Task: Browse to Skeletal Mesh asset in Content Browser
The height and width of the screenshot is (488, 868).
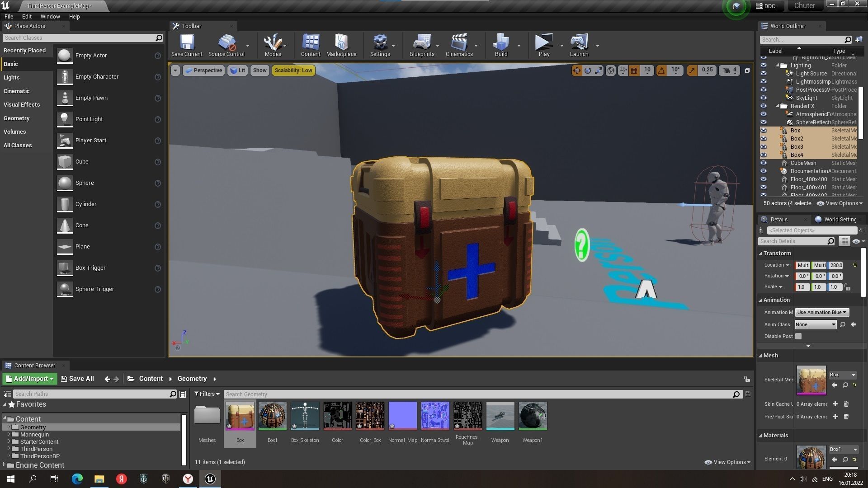Action: pos(845,385)
